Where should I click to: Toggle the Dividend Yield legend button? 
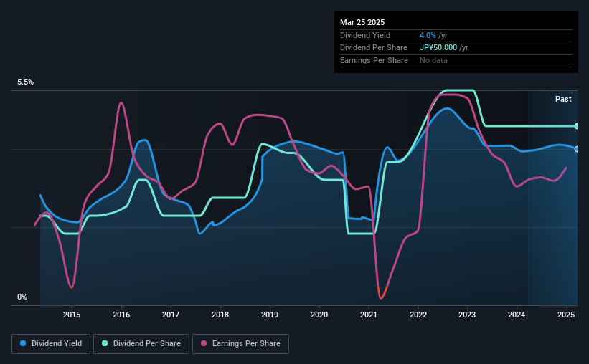pos(51,344)
